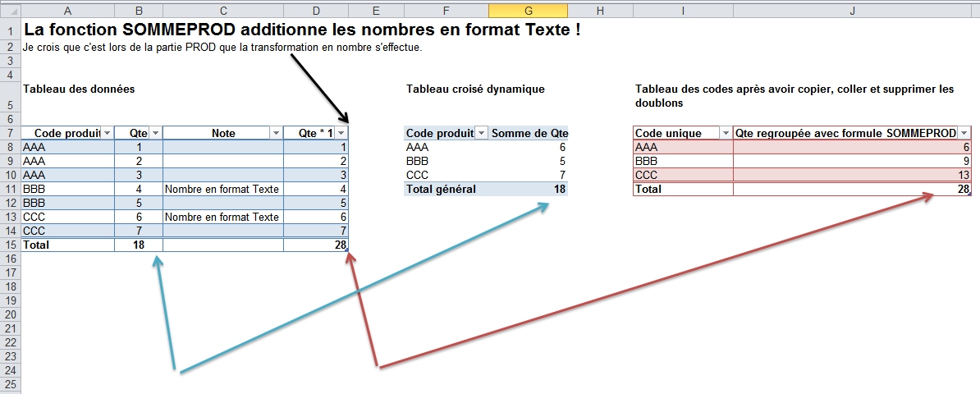Screen dimensions: 980x394
Task: Click the Qte value 4 in row 11
Action: [139, 189]
